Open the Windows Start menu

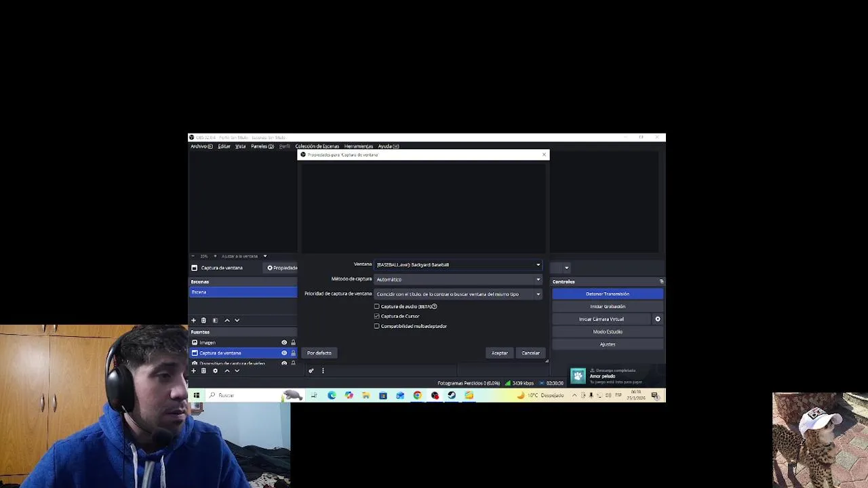pyautogui.click(x=197, y=395)
